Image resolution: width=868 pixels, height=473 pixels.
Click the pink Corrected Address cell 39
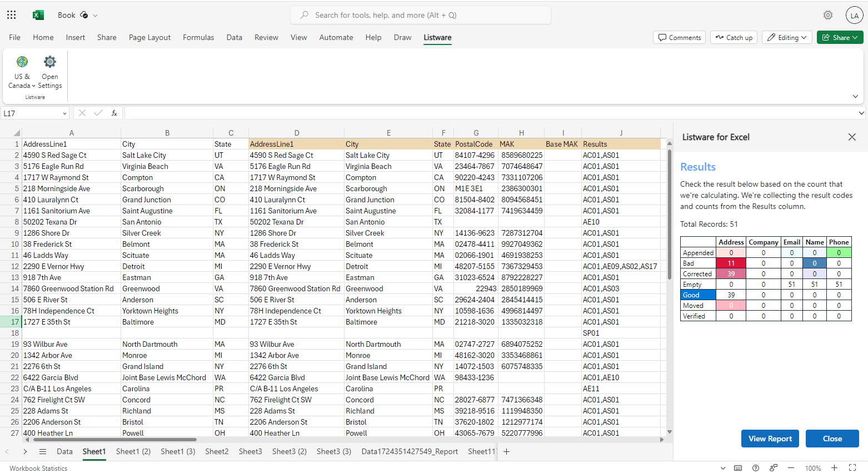click(731, 274)
